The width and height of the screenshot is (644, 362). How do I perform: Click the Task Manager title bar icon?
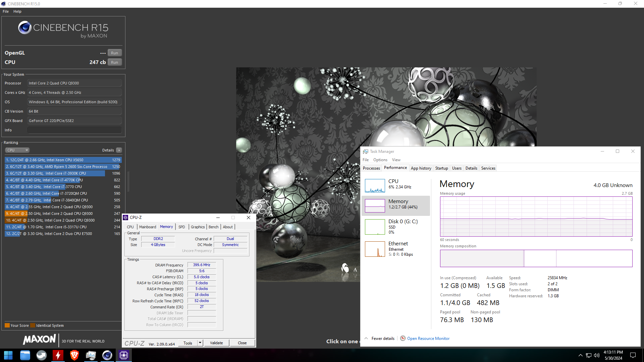pos(366,152)
